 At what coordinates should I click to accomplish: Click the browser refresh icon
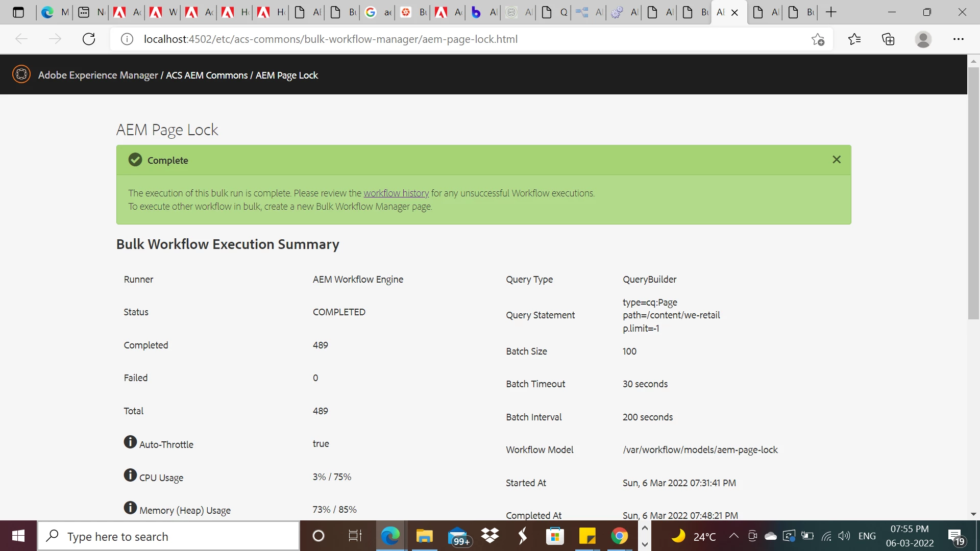[89, 39]
